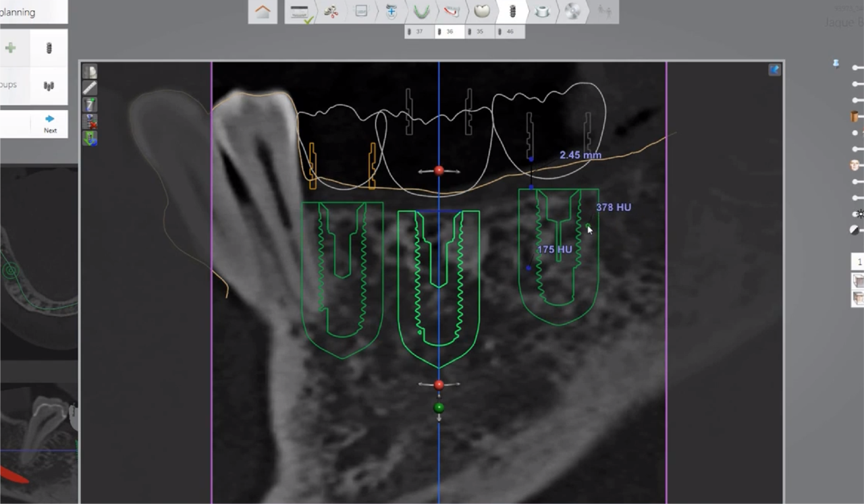Viewport: 864px width, 504px height.
Task: Click the green download arrow implant tool
Action: (x=90, y=138)
